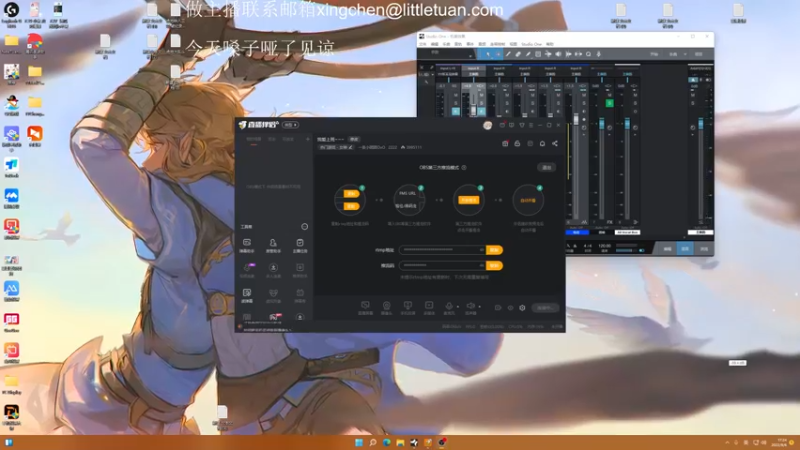Image resolution: width=800 pixels, height=450 pixels.
Task: Solo the leftmost mixer channel in Studio One
Action: click(456, 103)
